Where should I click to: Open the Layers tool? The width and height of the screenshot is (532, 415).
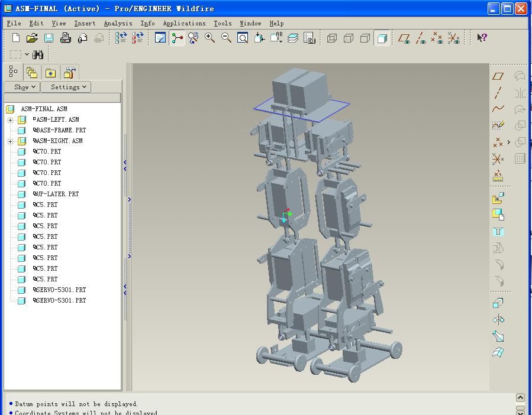293,38
